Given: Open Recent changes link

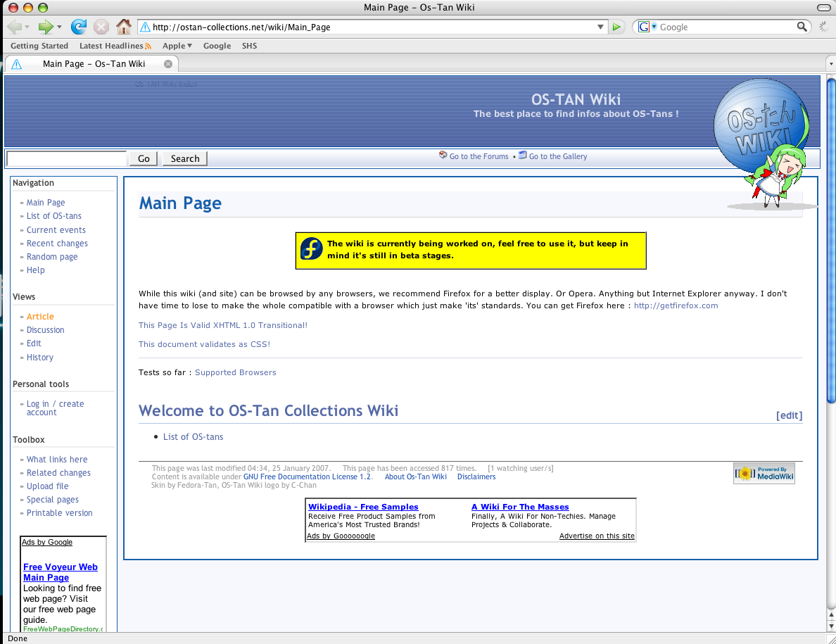Looking at the screenshot, I should [x=57, y=243].
